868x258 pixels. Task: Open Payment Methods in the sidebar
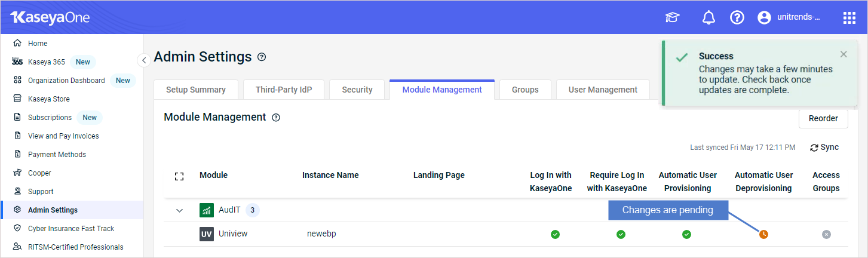coord(57,155)
